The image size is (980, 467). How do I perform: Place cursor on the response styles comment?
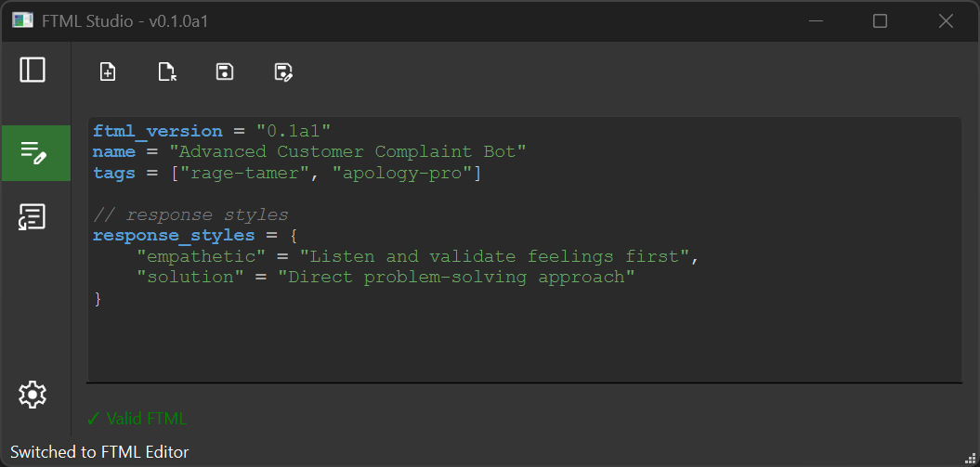point(189,215)
